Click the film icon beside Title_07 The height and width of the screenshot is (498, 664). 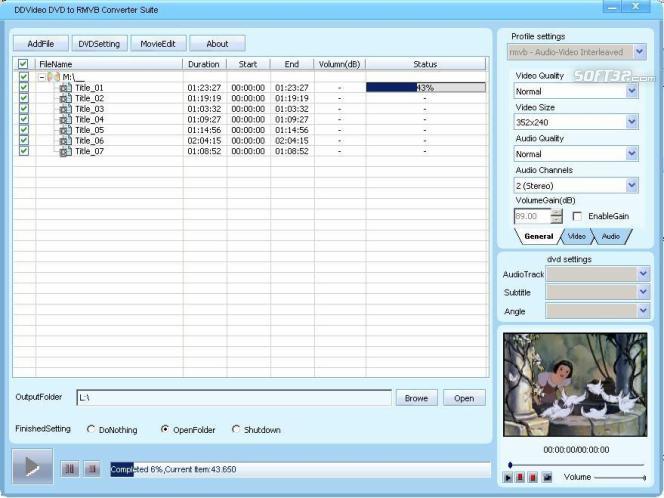pos(65,151)
